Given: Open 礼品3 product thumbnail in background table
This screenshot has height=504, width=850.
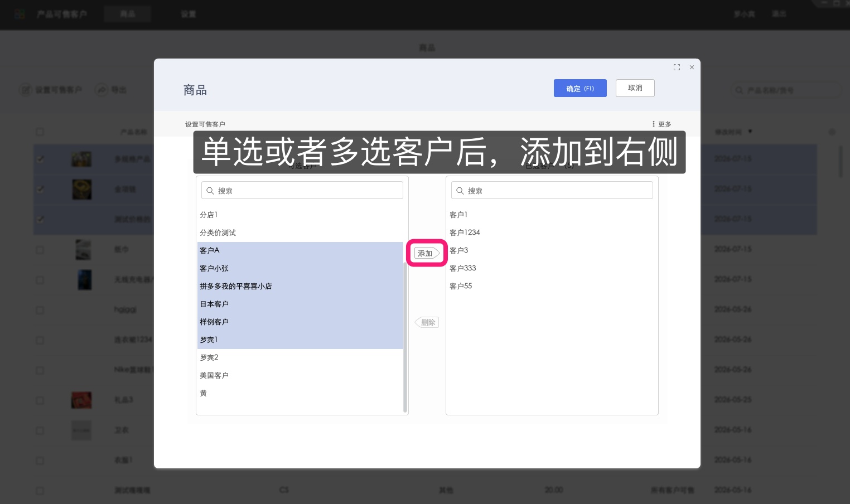Looking at the screenshot, I should tap(81, 400).
